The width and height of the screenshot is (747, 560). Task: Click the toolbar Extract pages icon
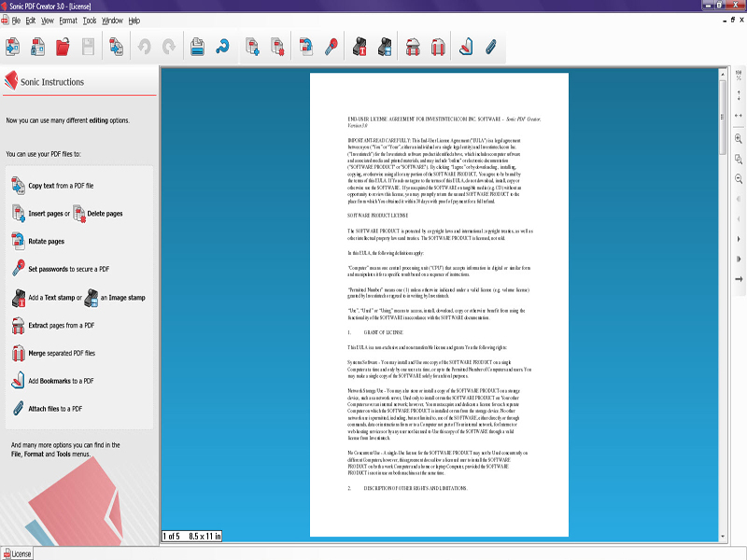(x=413, y=48)
